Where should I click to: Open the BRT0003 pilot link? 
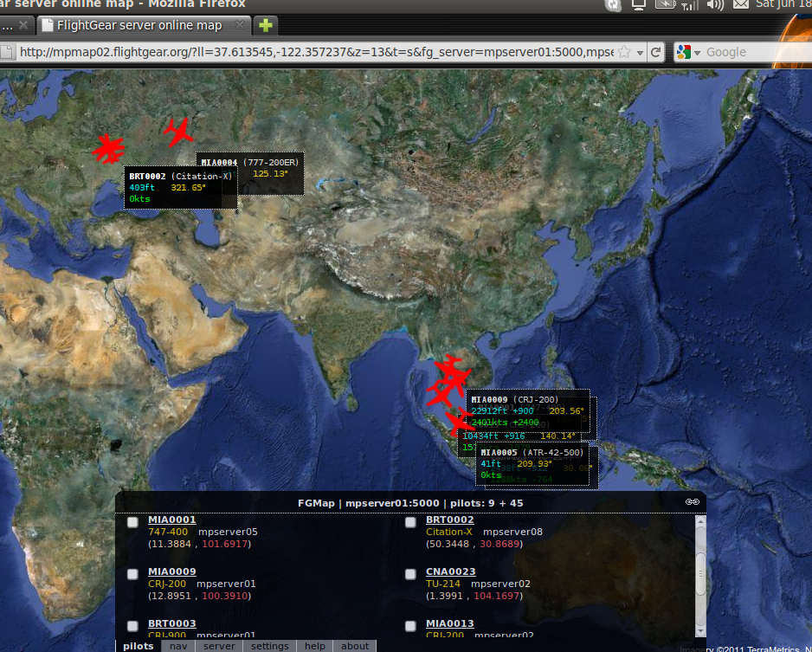click(x=172, y=623)
